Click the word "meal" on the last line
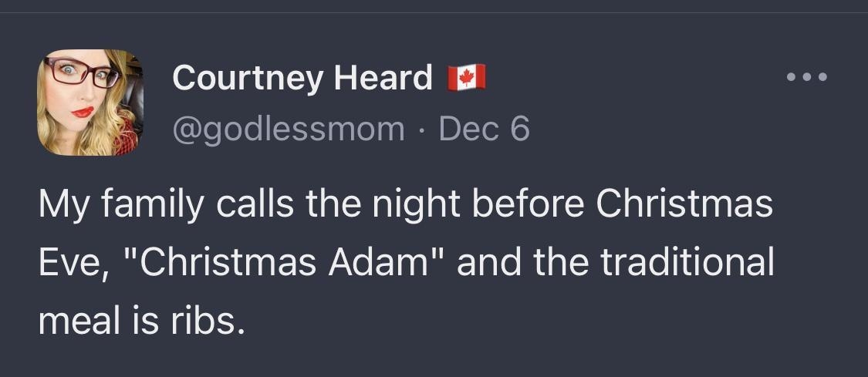This screenshot has height=377, width=868. point(81,318)
